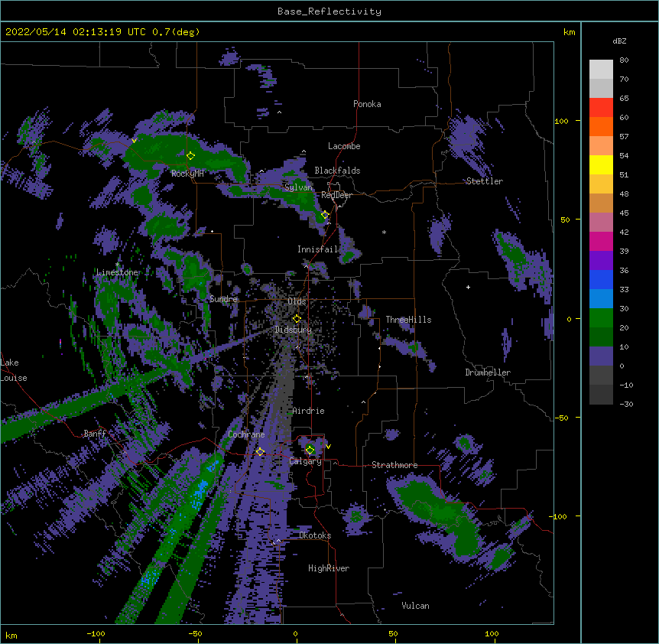The image size is (659, 644).
Task: Select the bright green 30-20 dBZ swatch
Action: [x=601, y=318]
